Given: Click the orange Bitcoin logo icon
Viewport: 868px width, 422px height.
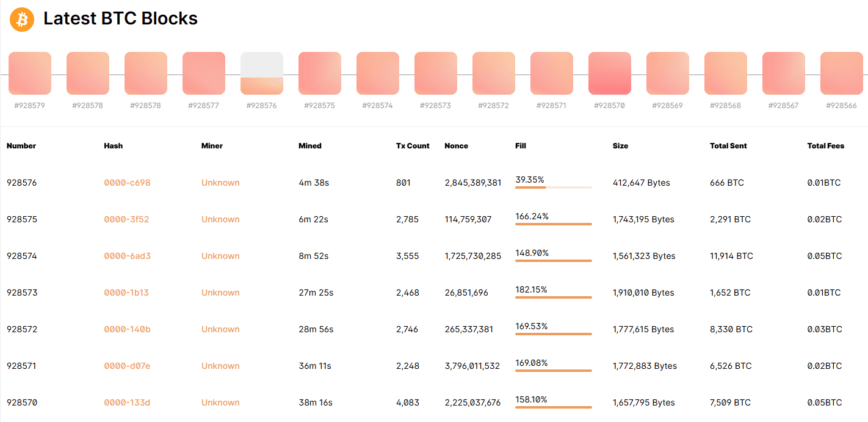Looking at the screenshot, I should point(22,20).
